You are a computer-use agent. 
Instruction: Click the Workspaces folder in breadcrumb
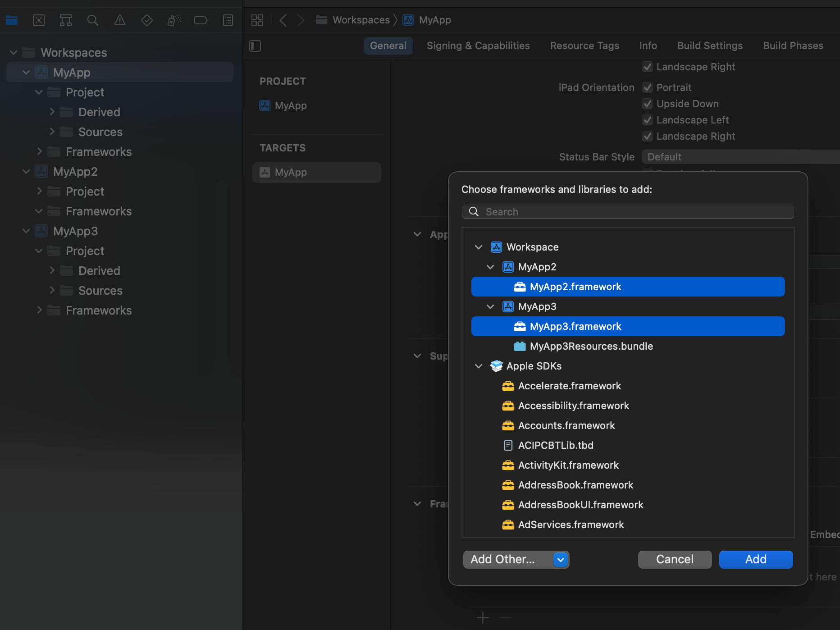[353, 20]
